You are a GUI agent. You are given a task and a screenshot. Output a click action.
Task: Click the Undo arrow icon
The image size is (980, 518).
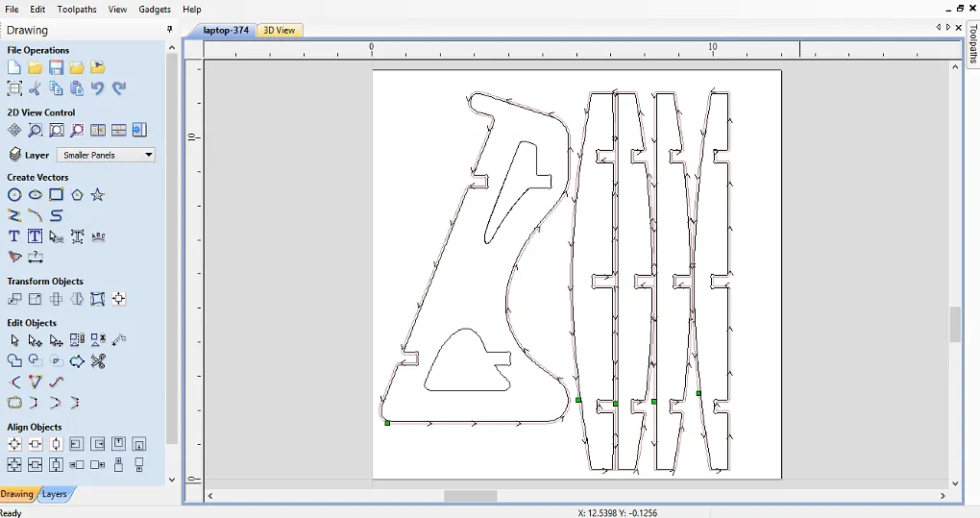[97, 88]
